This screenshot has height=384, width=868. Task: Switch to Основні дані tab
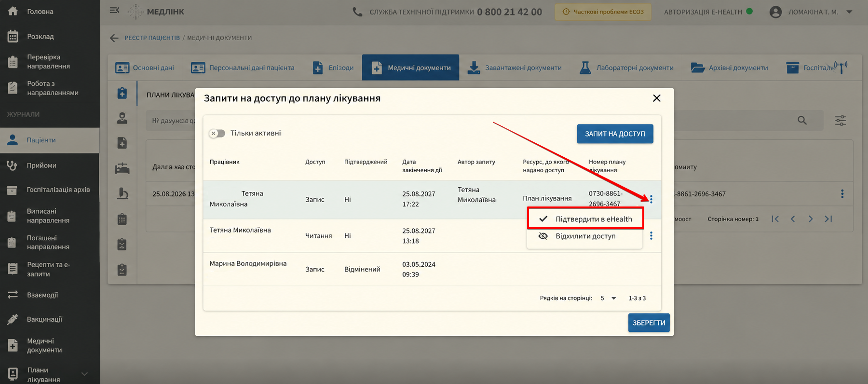[x=145, y=68]
